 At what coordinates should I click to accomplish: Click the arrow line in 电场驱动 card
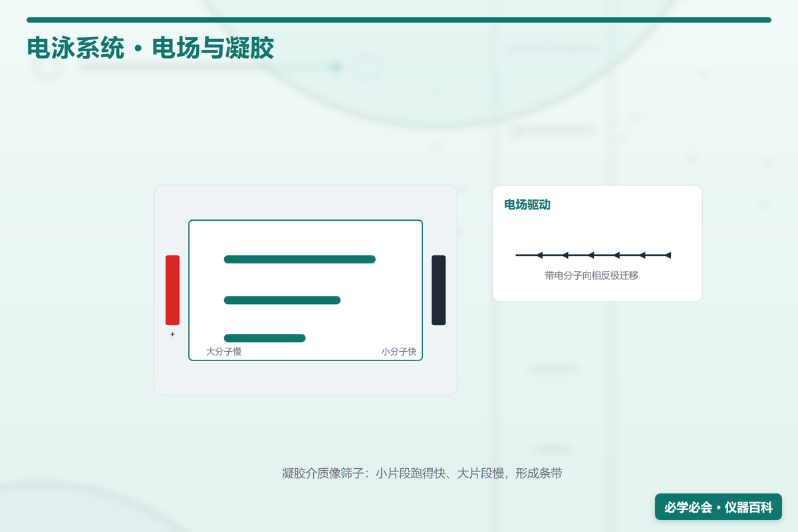(x=593, y=255)
